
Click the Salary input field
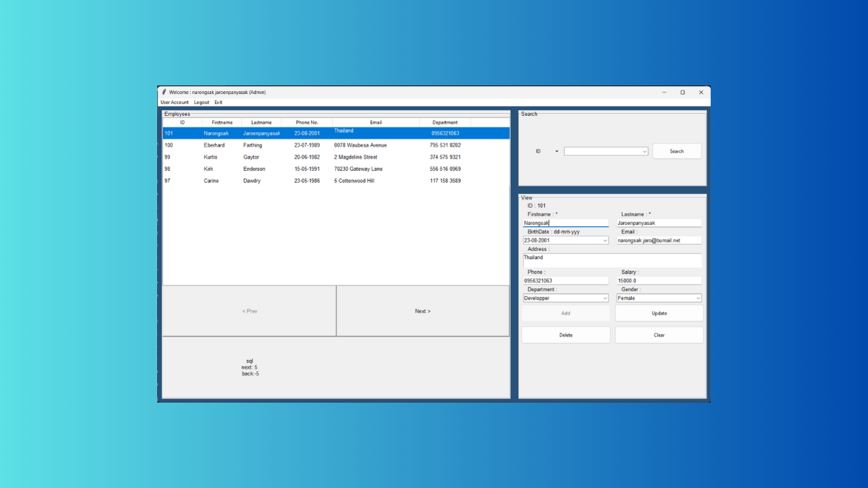[x=658, y=281]
